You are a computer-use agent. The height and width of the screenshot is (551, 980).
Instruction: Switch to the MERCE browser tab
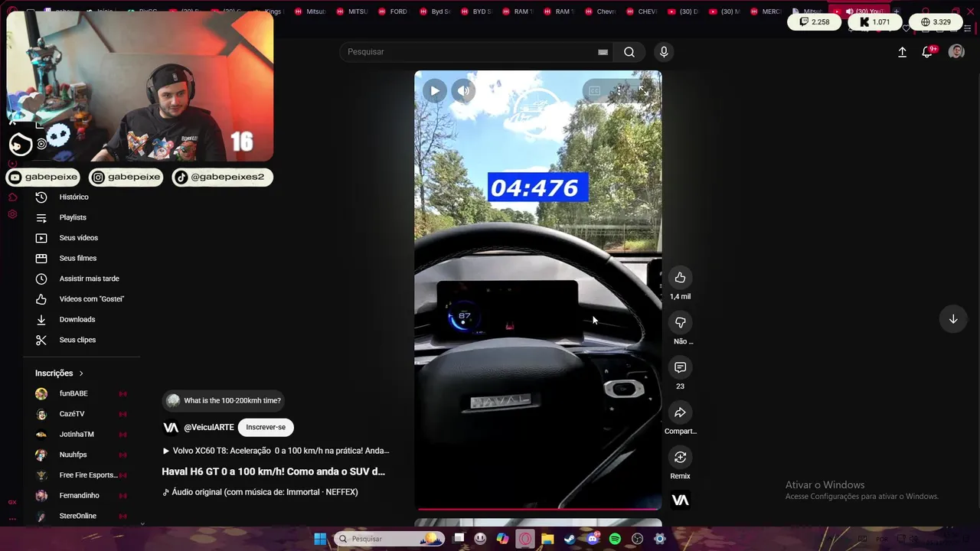pyautogui.click(x=766, y=11)
